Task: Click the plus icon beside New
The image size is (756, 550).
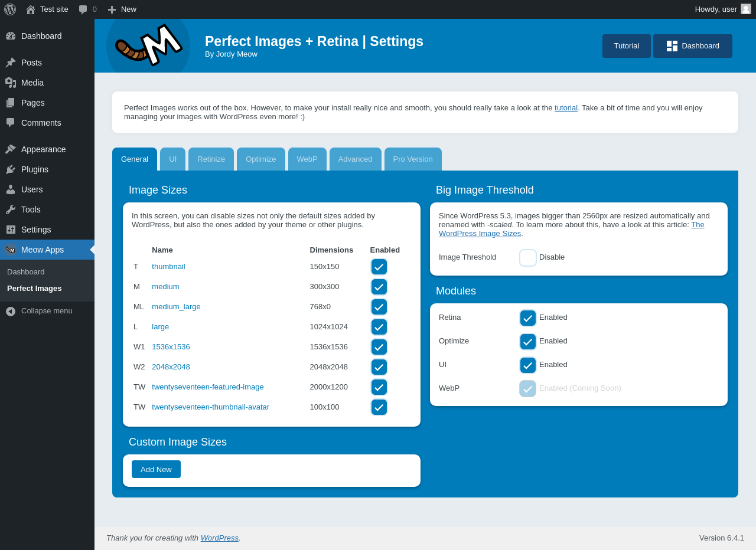Action: 112,9
